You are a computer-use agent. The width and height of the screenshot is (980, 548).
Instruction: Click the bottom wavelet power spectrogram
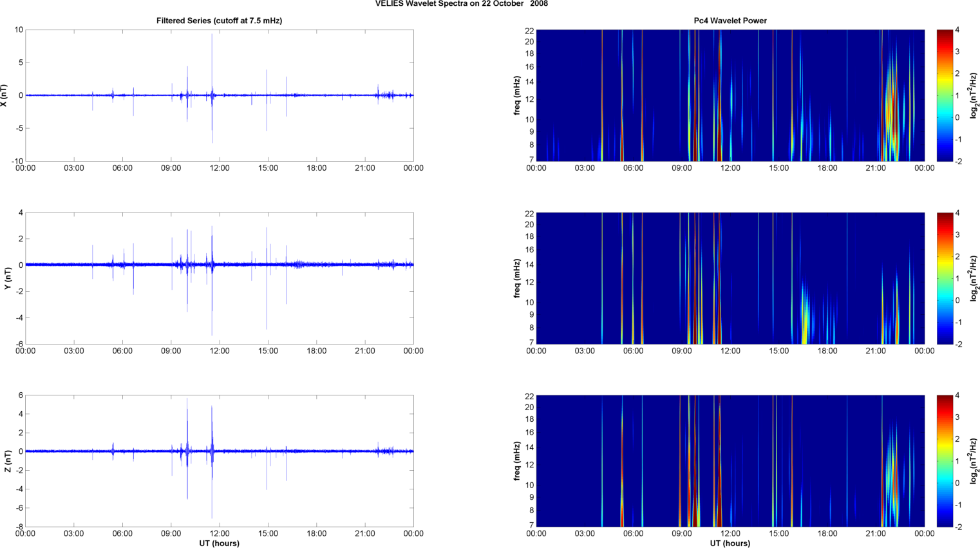tap(730, 461)
